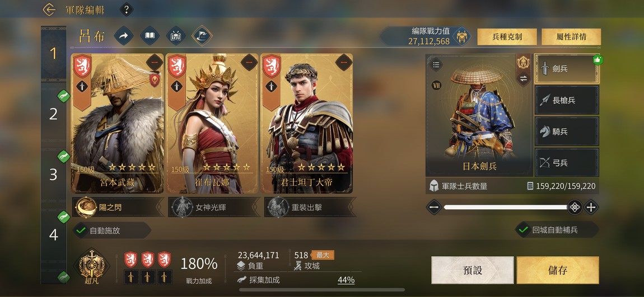
Task: Expand the 重裝出擊 skill panel
Action: click(310, 207)
